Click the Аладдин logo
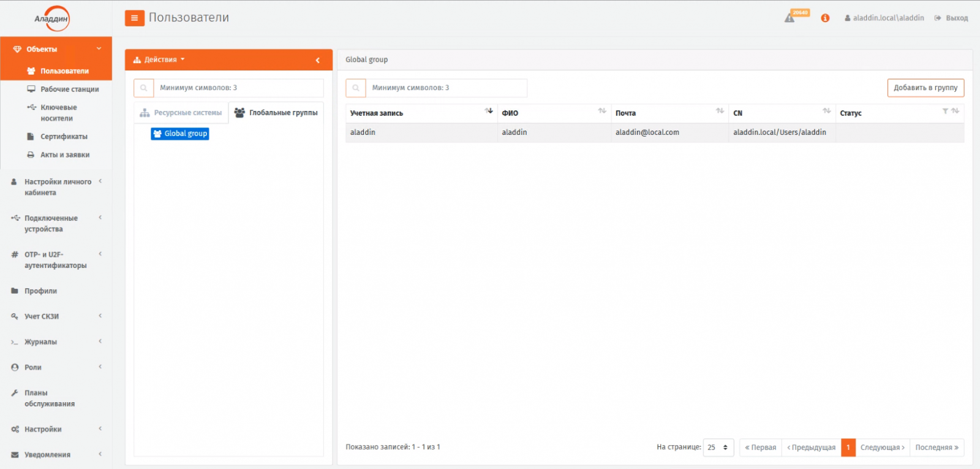This screenshot has width=980, height=469. click(52, 18)
